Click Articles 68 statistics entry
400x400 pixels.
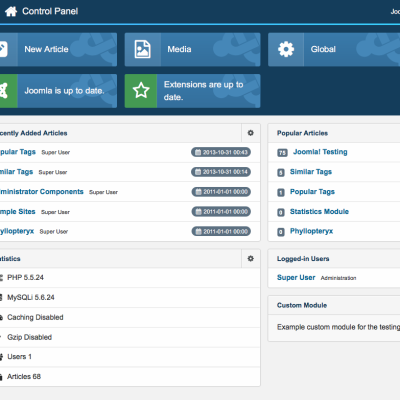24,377
